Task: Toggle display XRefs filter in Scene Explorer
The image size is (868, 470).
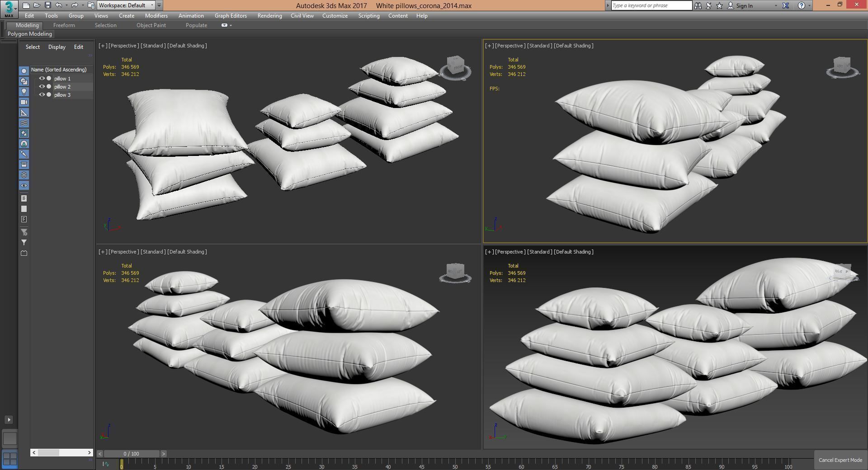Action: [x=24, y=144]
